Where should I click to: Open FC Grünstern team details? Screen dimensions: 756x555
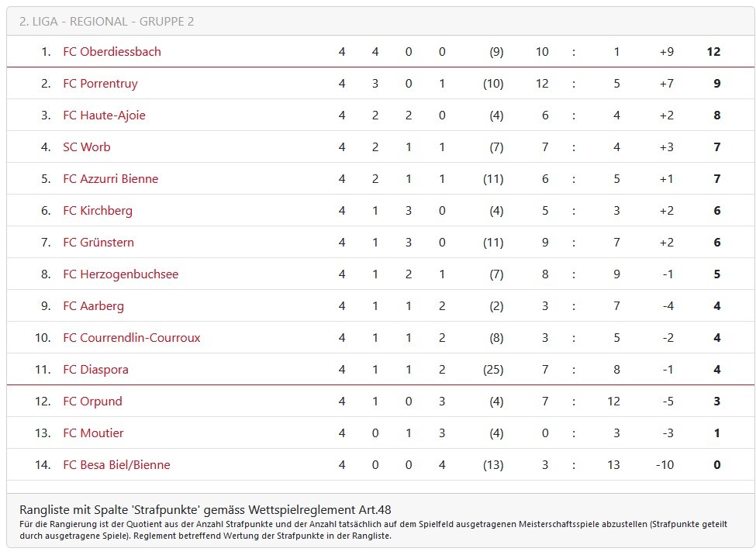click(x=98, y=243)
